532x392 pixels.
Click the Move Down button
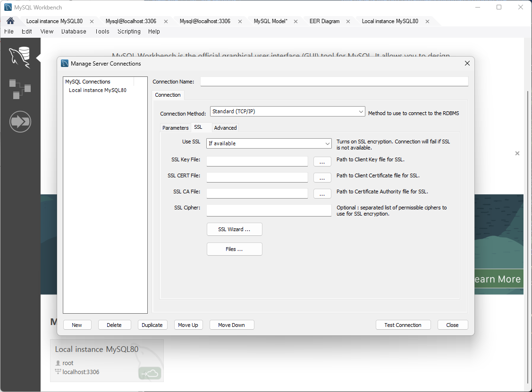point(231,325)
